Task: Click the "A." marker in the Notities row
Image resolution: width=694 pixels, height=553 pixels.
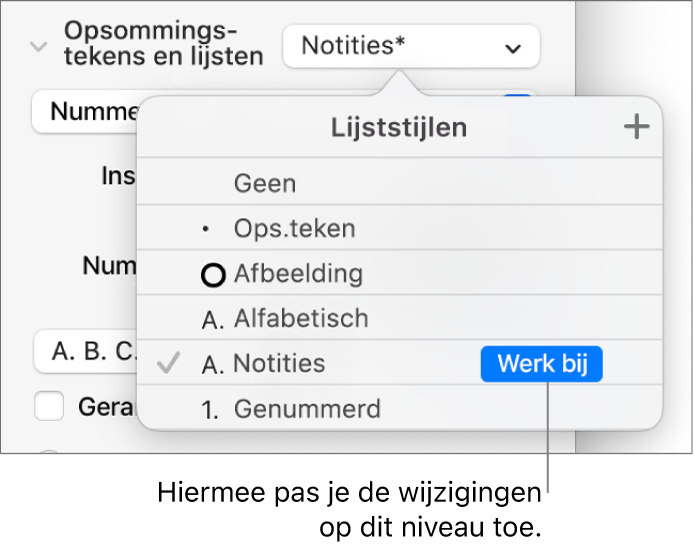Action: pyautogui.click(x=213, y=364)
